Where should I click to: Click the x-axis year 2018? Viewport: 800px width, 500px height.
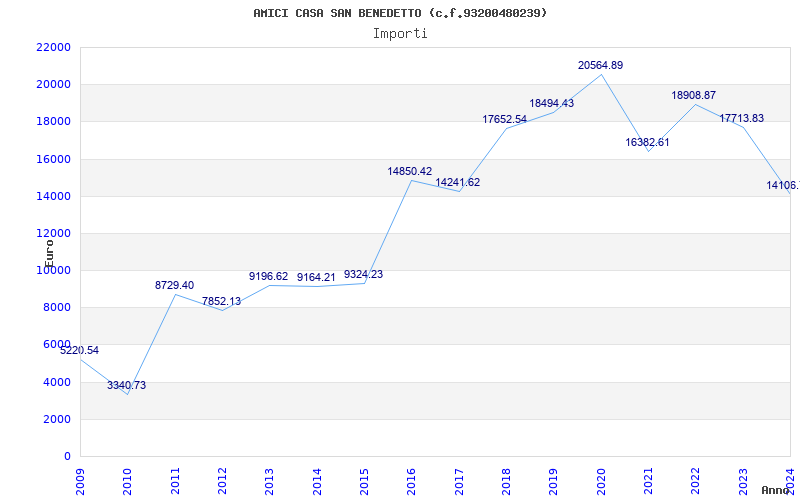tap(506, 482)
